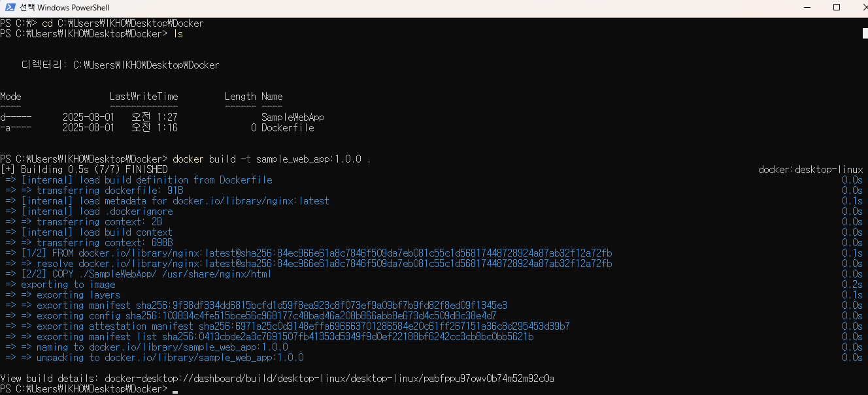Click the 'docker build -t sample_web_app:1.0.0 .' command
Viewport: 868px width, 395px height.
(272, 159)
